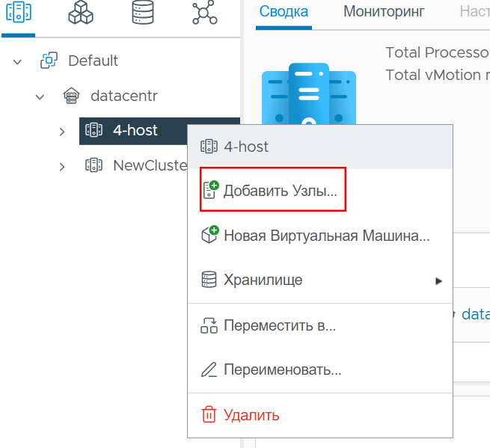Screen dimensions: 490x448
Task: Open the Networking inventory icon
Action: click(x=205, y=13)
